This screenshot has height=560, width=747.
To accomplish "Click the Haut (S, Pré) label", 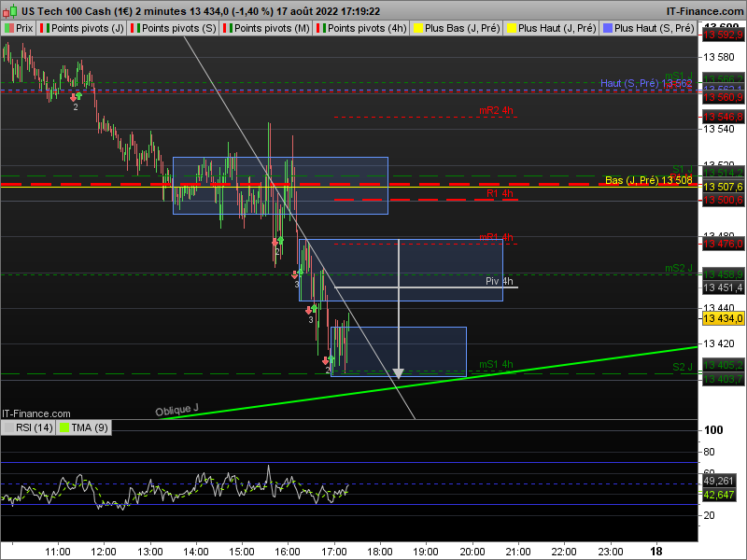I will (646, 83).
